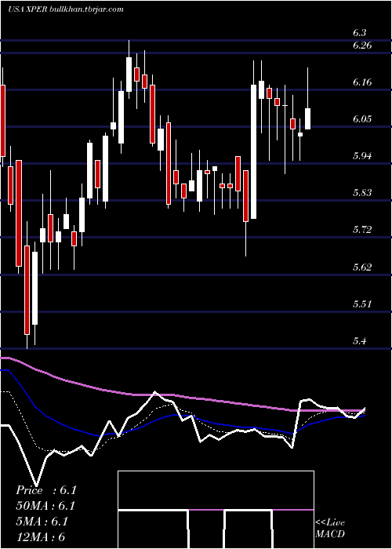The height and width of the screenshot is (549, 392).
Task: Click the '5MA : 6.1' readout
Action: (42, 522)
